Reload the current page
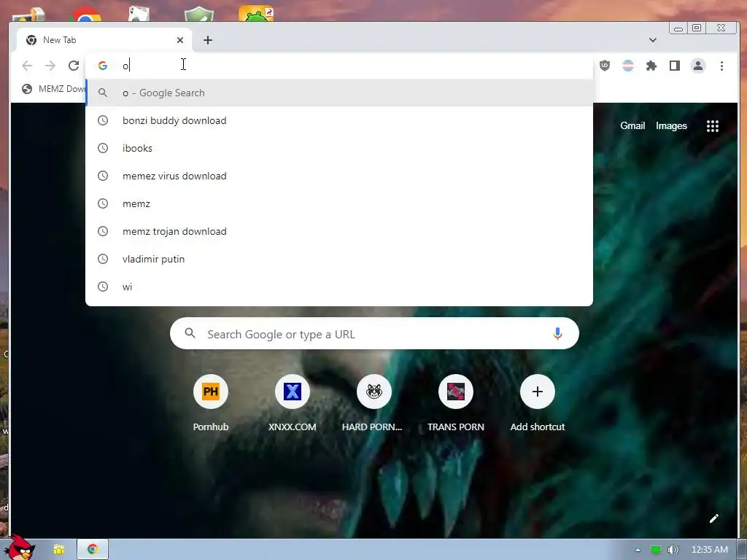 [74, 66]
